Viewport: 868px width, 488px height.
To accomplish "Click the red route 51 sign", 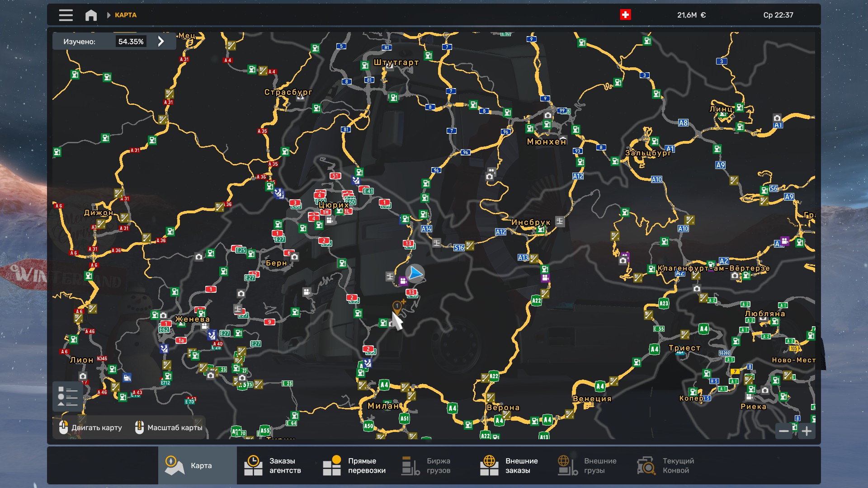I will [x=335, y=176].
